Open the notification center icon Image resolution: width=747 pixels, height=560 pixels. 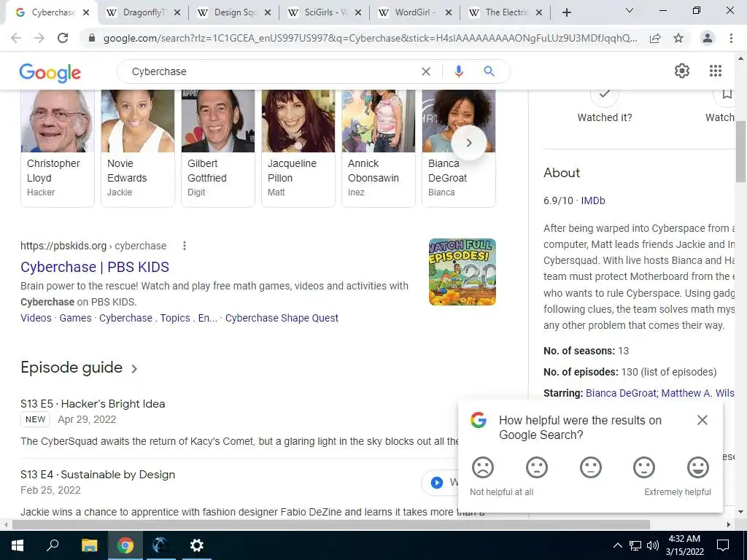pyautogui.click(x=723, y=545)
